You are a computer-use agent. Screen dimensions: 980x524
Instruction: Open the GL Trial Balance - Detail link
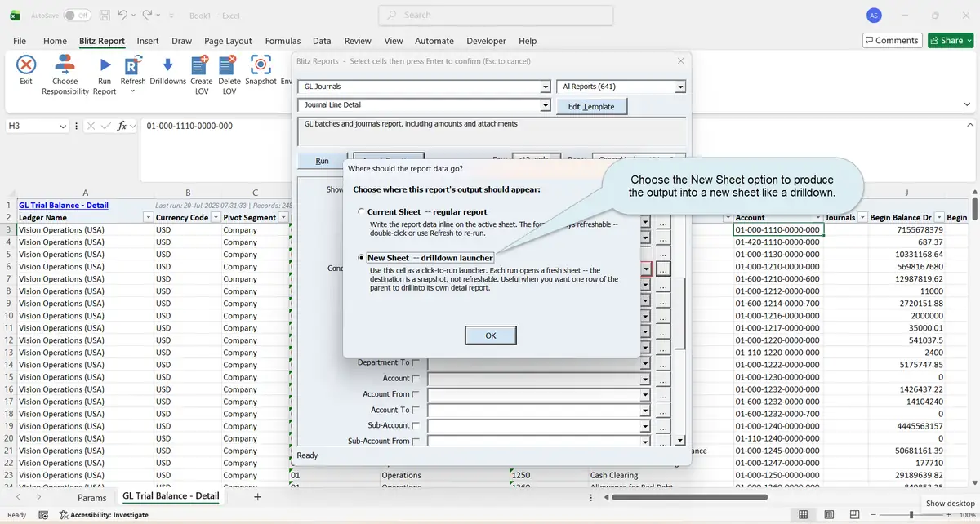tap(64, 206)
